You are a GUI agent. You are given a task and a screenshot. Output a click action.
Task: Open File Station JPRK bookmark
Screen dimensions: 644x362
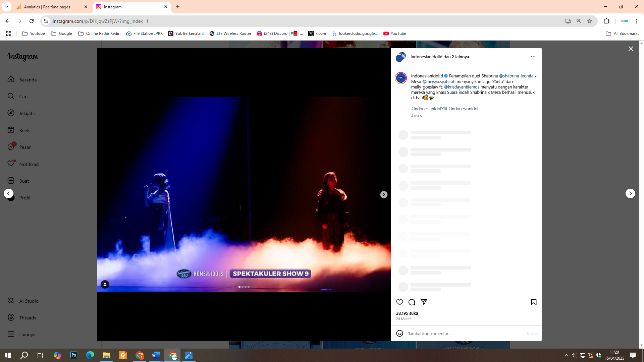pyautogui.click(x=145, y=34)
